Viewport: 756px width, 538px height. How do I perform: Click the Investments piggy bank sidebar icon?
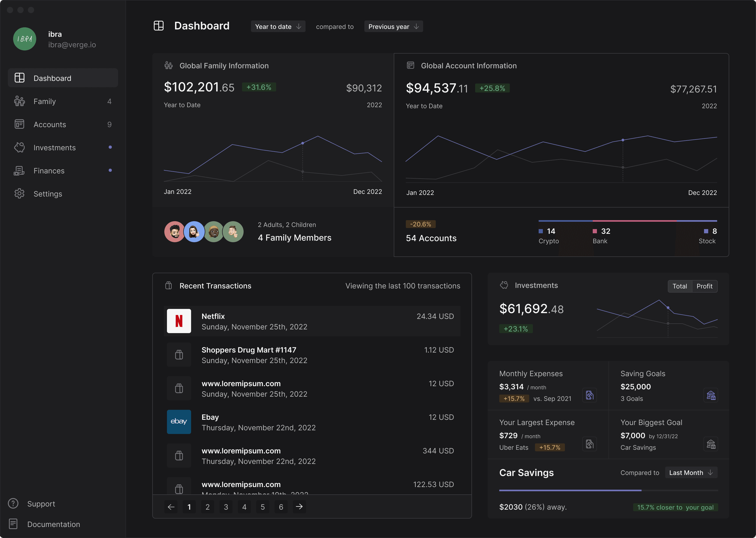coord(19,147)
